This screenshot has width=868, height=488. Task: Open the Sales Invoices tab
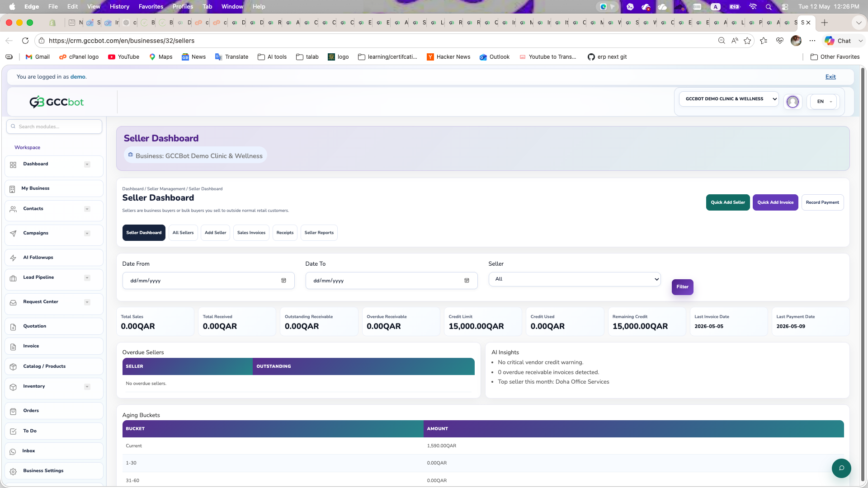point(251,233)
